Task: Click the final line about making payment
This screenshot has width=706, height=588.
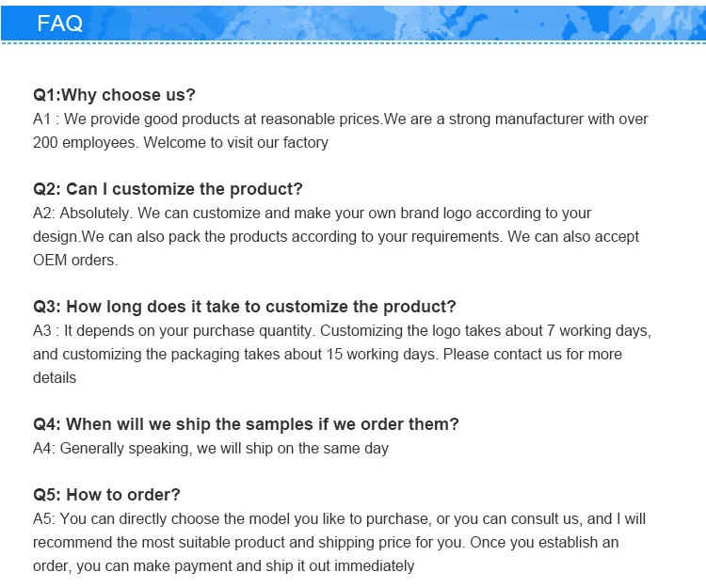Action: (223, 565)
